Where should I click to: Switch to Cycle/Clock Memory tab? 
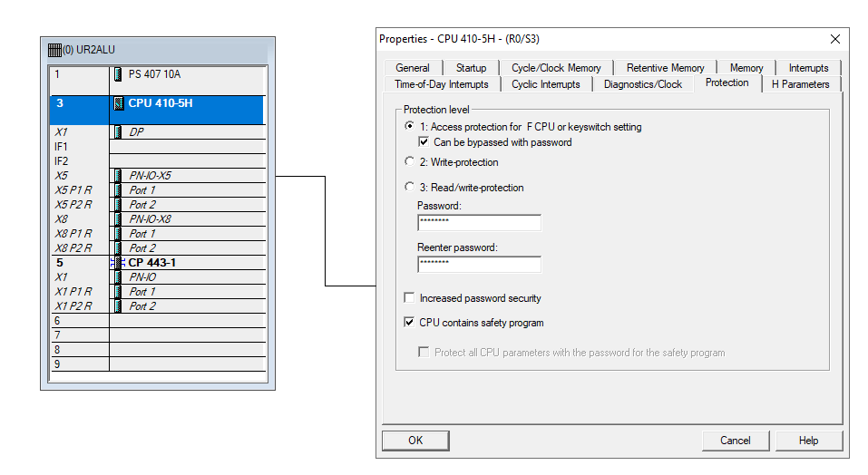(556, 67)
